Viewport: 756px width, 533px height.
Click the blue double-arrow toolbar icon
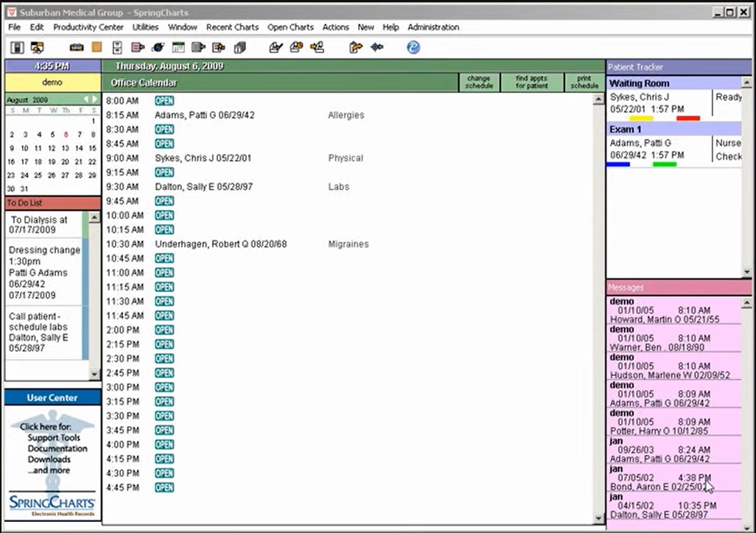[x=378, y=46]
